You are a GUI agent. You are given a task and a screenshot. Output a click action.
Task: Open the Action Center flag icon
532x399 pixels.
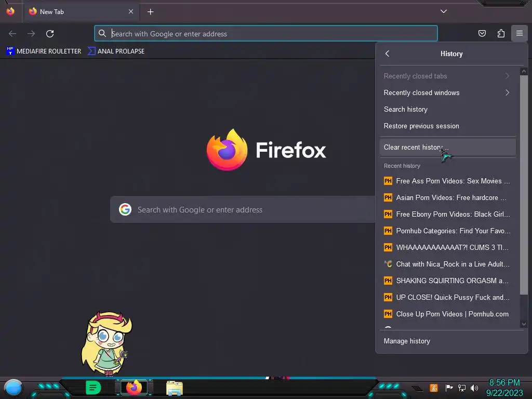(449, 388)
